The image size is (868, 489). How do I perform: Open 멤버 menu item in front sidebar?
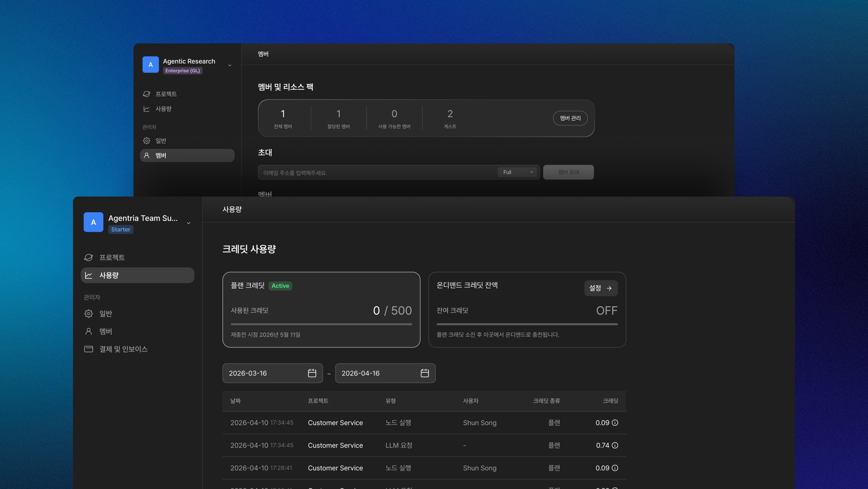pos(106,331)
